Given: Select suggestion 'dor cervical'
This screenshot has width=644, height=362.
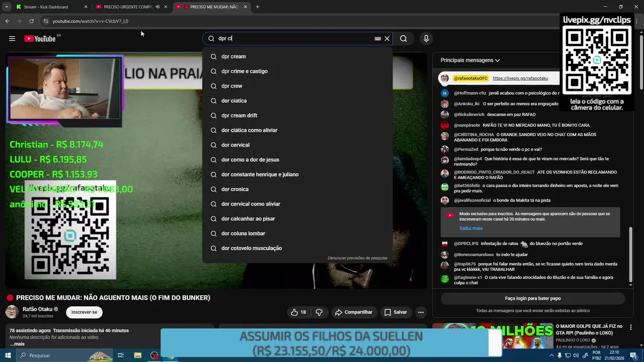Looking at the screenshot, I should click(297, 145).
